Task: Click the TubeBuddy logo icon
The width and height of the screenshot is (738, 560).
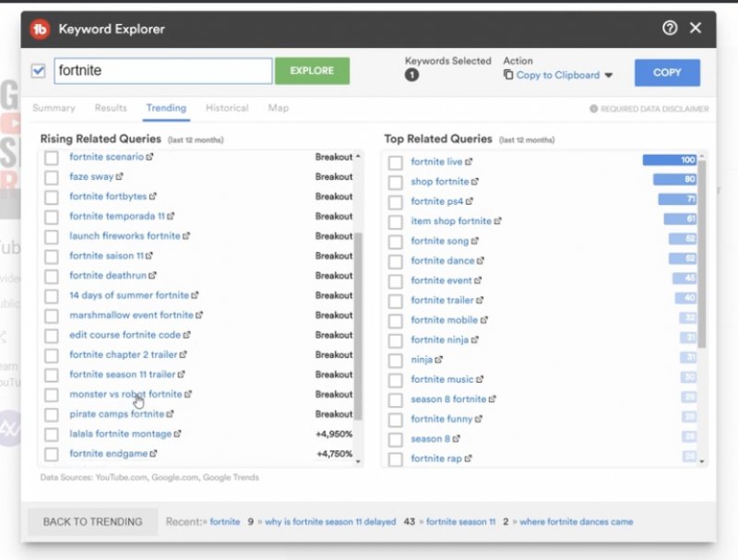Action: click(x=40, y=29)
